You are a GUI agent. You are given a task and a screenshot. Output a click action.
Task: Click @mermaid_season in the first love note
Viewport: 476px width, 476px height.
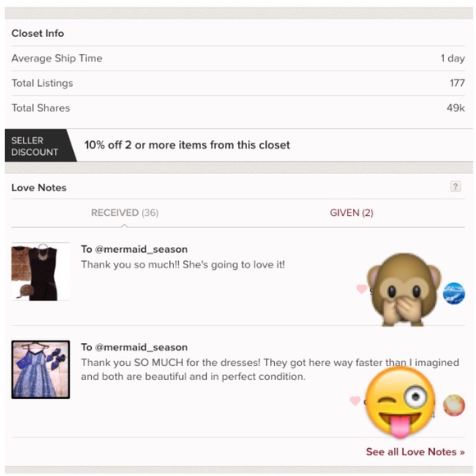tap(141, 249)
